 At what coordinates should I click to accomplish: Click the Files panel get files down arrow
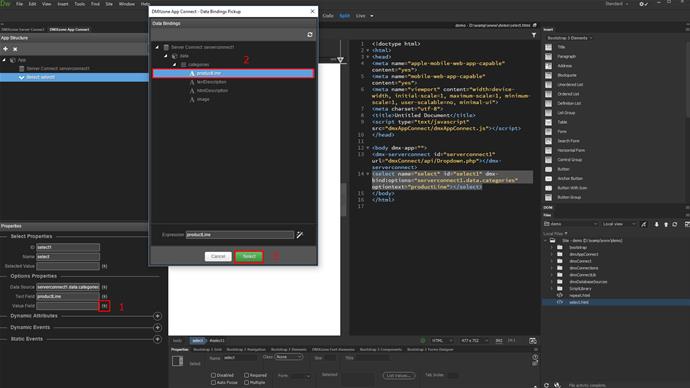point(657,224)
